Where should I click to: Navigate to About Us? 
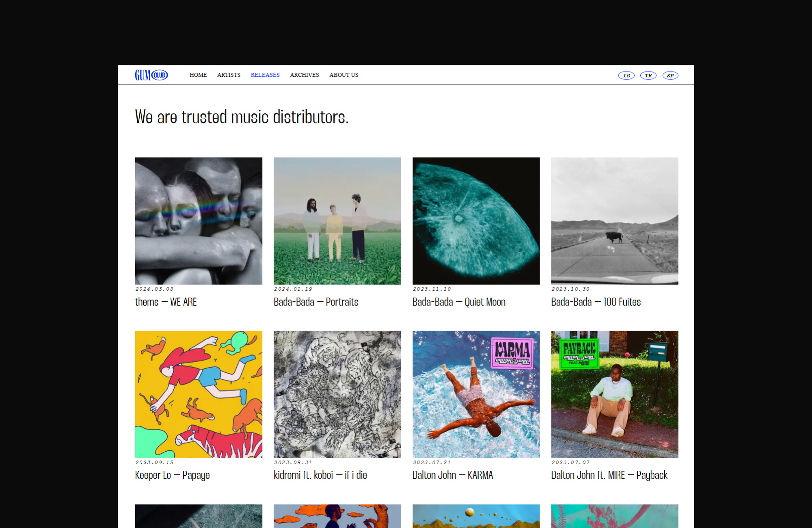343,75
